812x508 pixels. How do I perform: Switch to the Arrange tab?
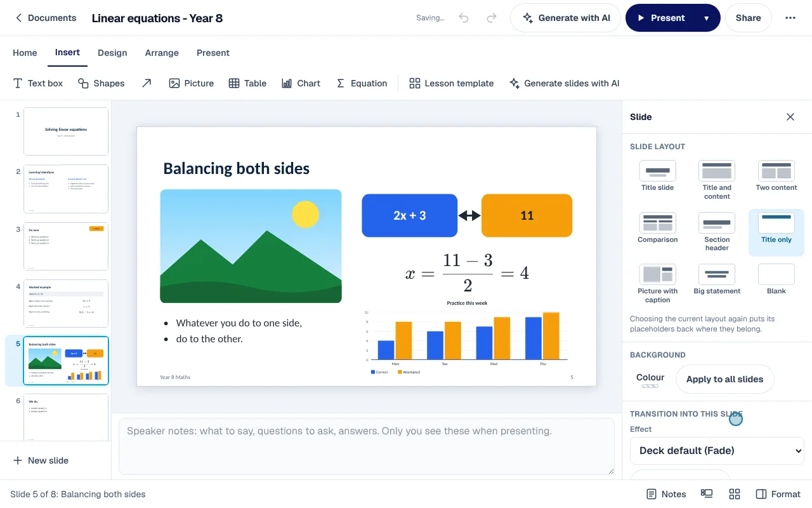click(x=162, y=53)
